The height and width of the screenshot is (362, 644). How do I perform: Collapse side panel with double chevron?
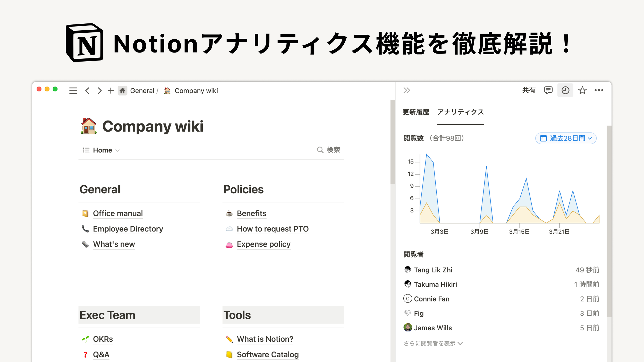pos(407,90)
